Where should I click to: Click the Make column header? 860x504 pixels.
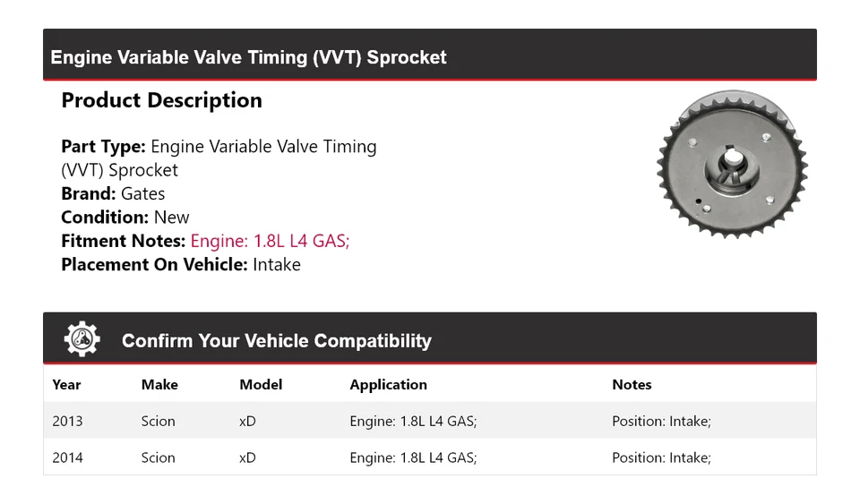159,385
